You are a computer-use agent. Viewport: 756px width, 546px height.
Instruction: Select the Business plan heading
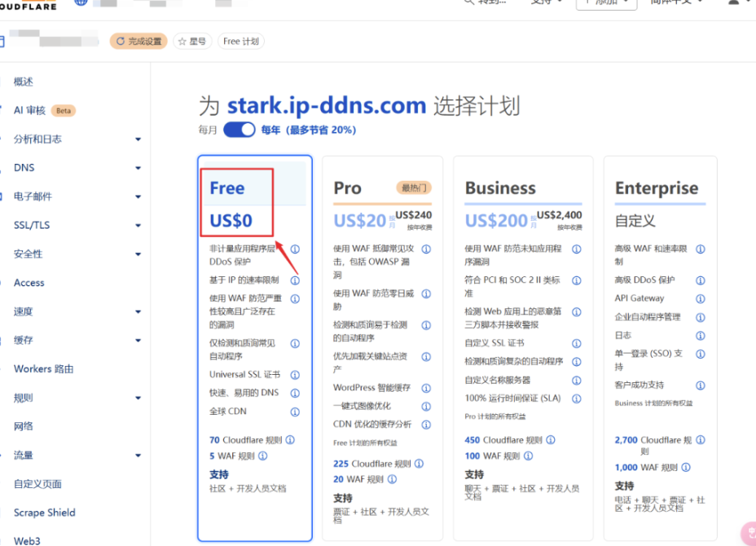[x=500, y=188]
